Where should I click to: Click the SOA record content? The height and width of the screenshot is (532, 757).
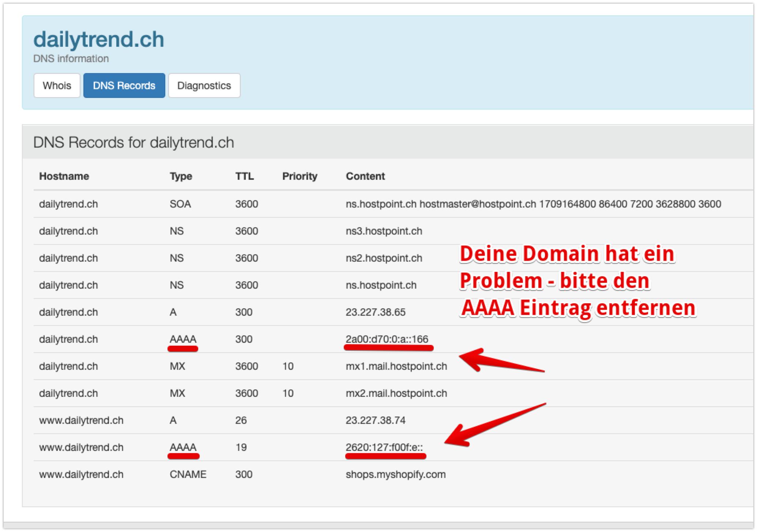tap(533, 204)
